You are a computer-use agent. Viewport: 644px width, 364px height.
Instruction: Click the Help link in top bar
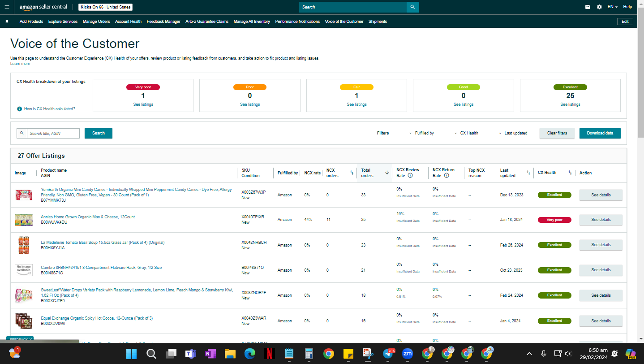[627, 7]
